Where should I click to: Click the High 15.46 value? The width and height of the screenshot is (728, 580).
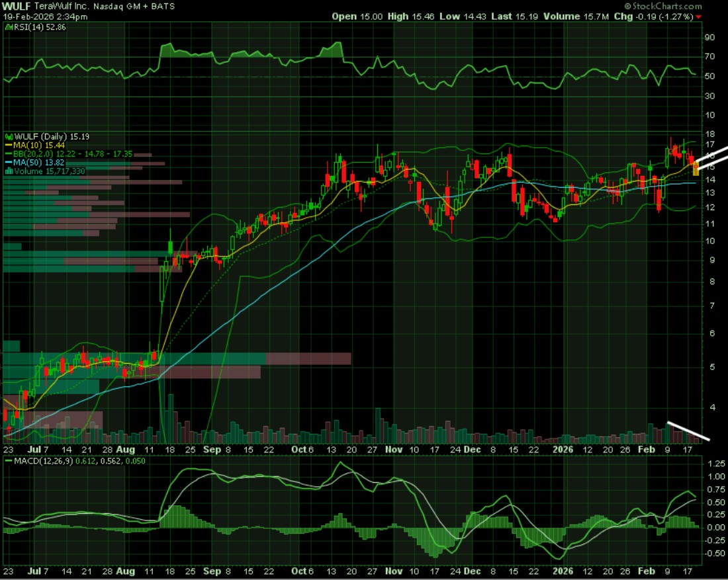tap(411, 17)
